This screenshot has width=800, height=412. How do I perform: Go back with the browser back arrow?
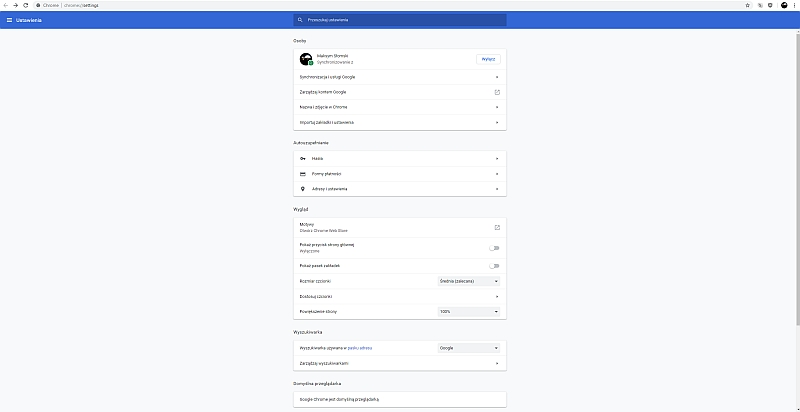coord(6,5)
